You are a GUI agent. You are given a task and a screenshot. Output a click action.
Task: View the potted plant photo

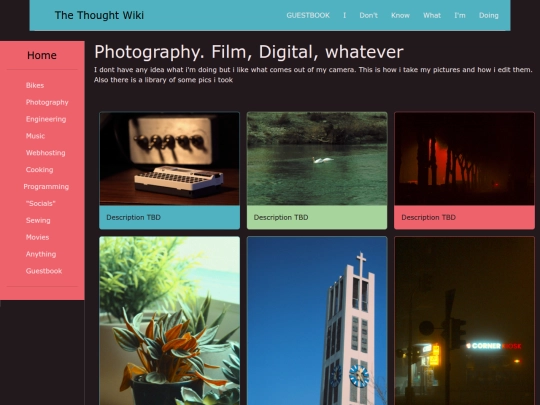click(169, 321)
